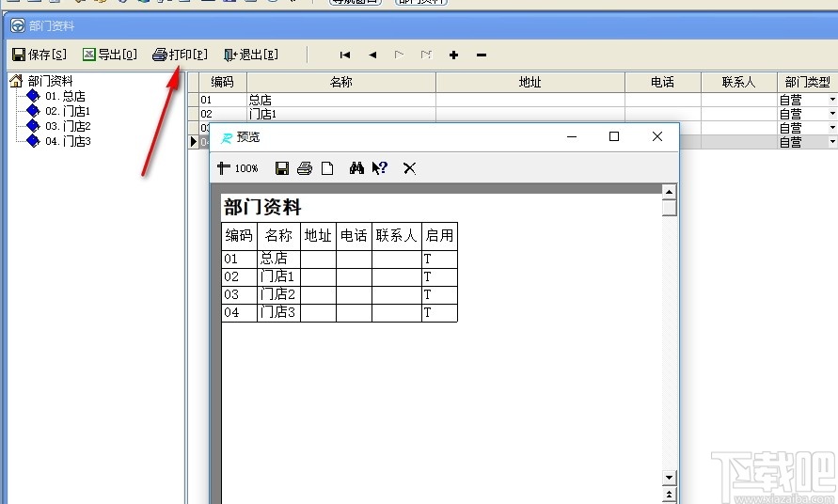Click 门店3 cell in preview table
This screenshot has width=838, height=504.
pos(278,313)
